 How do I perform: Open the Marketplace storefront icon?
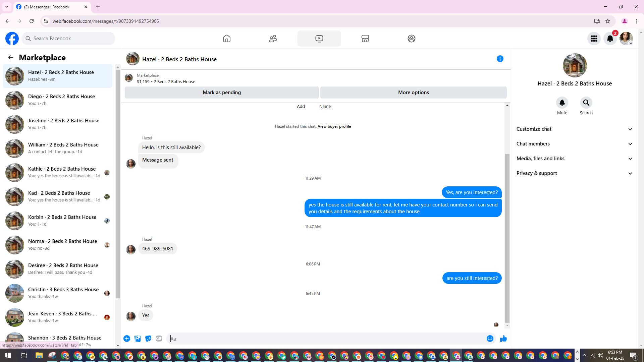coord(365,39)
